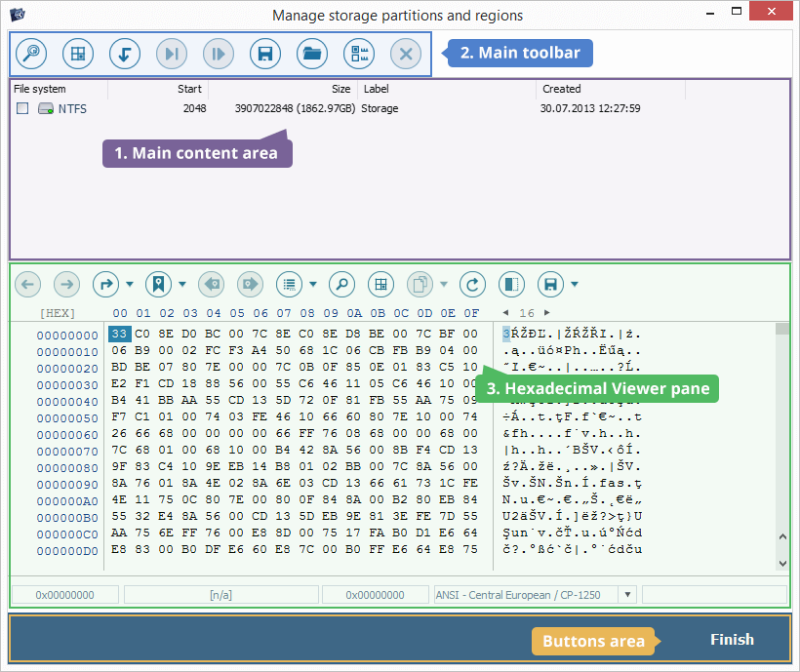Check the NTFS partition checkbox
The height and width of the screenshot is (672, 800).
pos(22,109)
